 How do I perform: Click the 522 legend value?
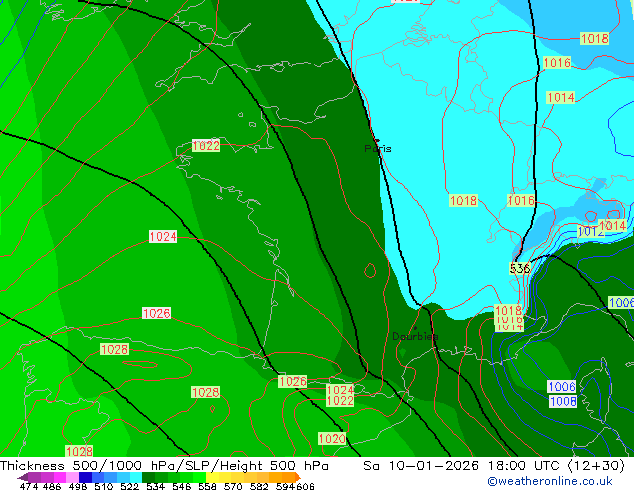click(x=129, y=486)
